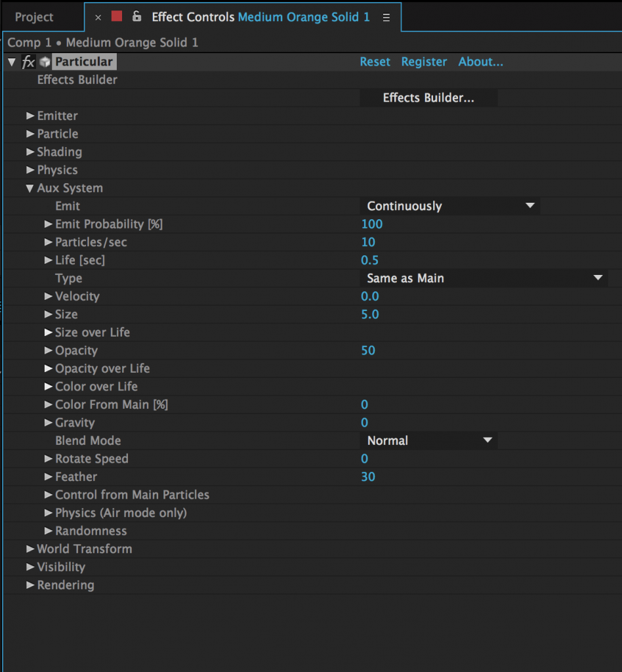The width and height of the screenshot is (622, 672).
Task: Click Gravity value 0
Action: tap(365, 423)
